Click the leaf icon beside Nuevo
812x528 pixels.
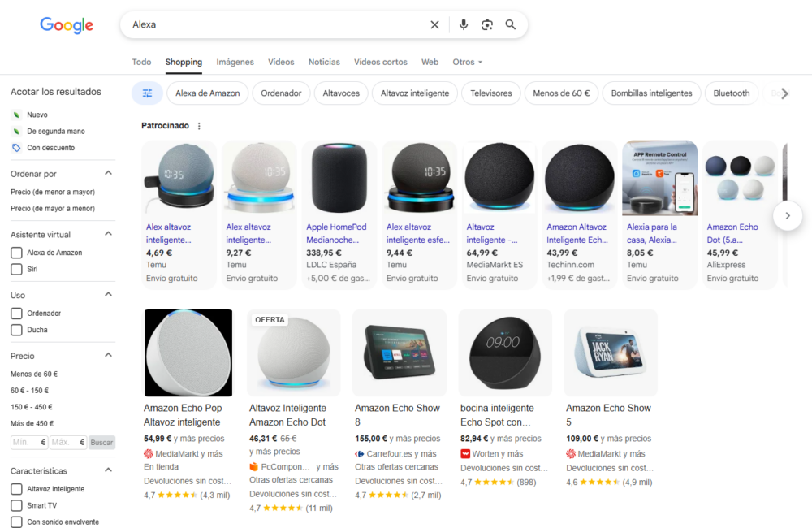(x=16, y=115)
